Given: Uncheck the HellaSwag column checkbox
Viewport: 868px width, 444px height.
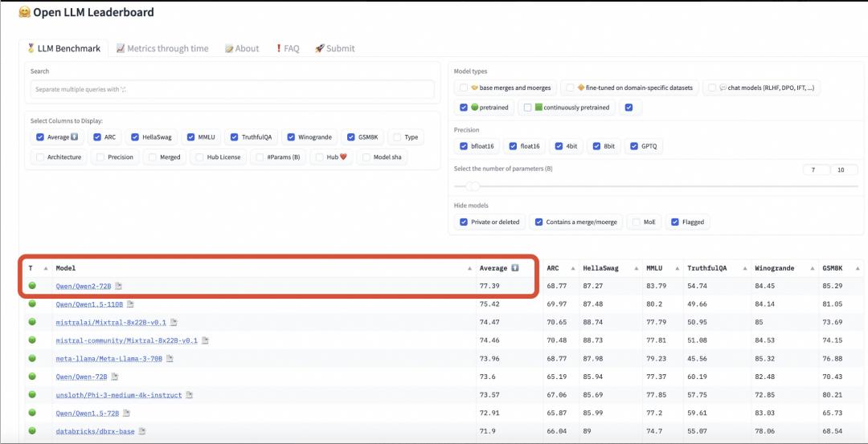Looking at the screenshot, I should point(134,137).
